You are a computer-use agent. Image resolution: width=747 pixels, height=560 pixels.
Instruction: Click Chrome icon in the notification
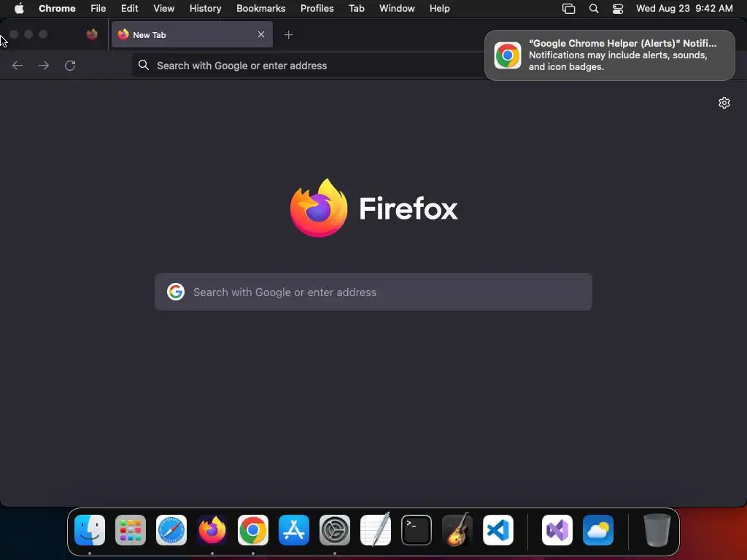click(x=508, y=55)
